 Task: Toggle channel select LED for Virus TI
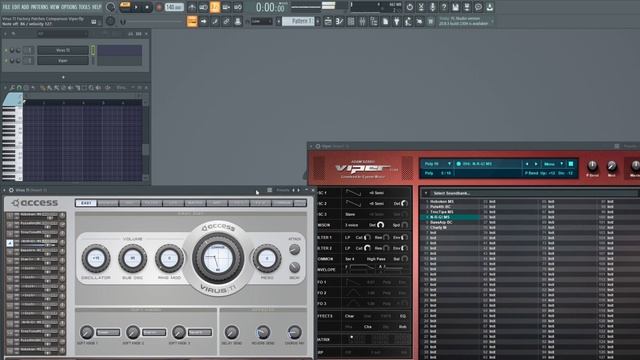pos(93,50)
